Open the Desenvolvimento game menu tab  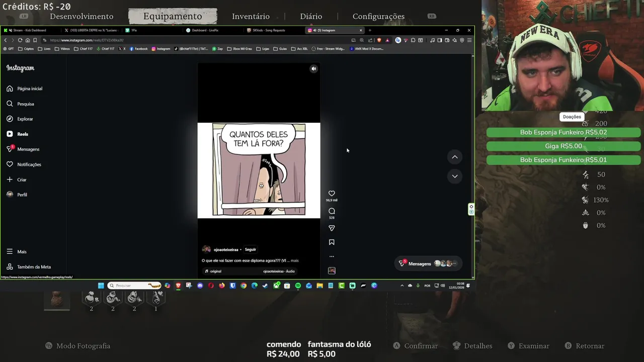[x=82, y=16]
